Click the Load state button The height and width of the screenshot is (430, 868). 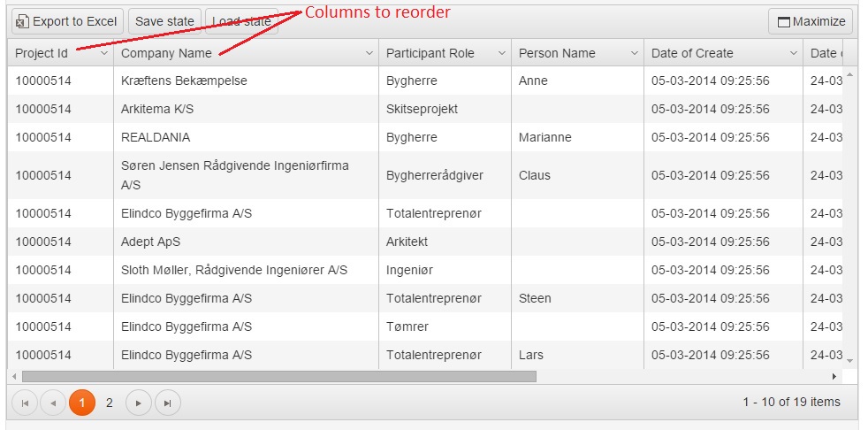242,21
